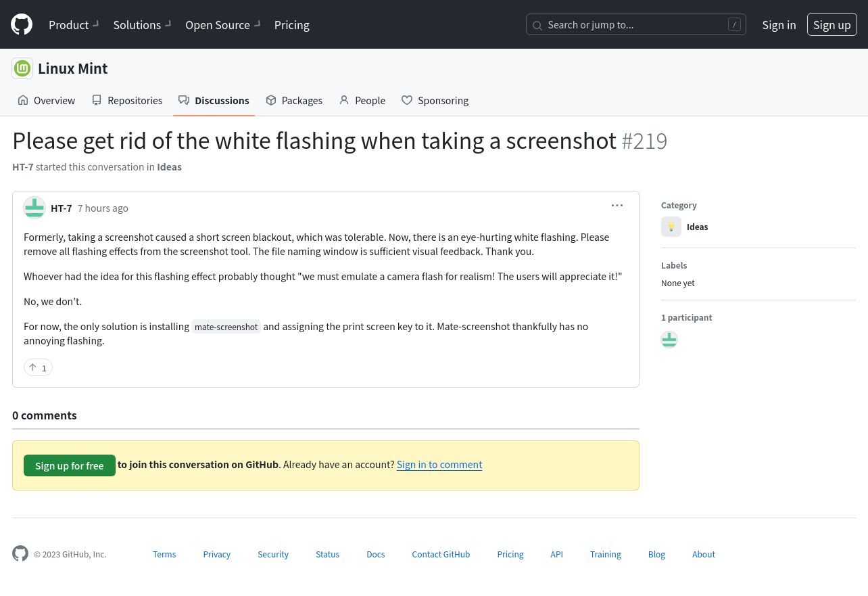Viewport: 868px width, 596px height.
Task: Click the magnifier icon in search bar
Action: coord(537,25)
